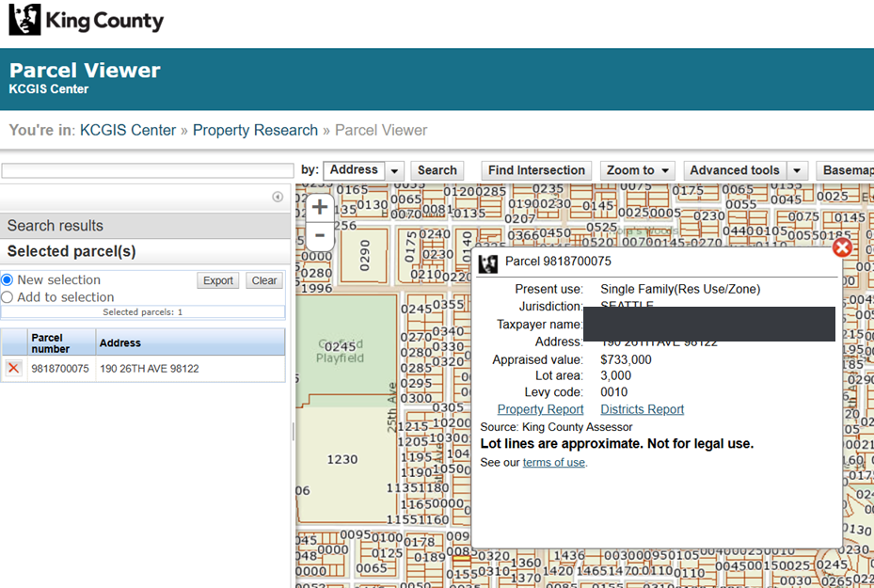Viewport: 874px width, 588px height.
Task: Expand the Advanced tools dropdown arrow
Action: (797, 170)
